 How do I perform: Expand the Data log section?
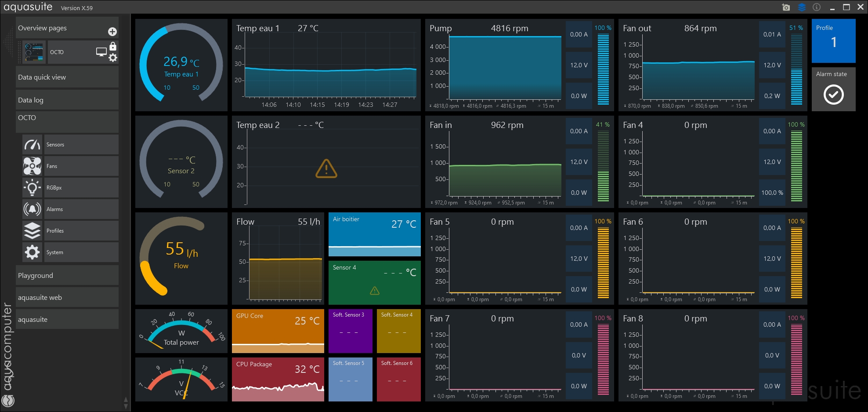click(x=67, y=100)
